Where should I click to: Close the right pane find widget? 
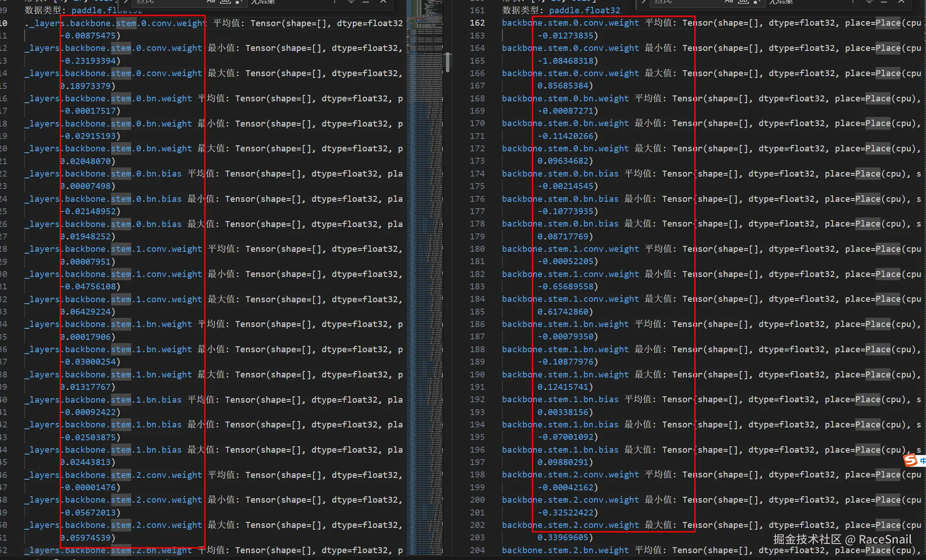pyautogui.click(x=901, y=1)
